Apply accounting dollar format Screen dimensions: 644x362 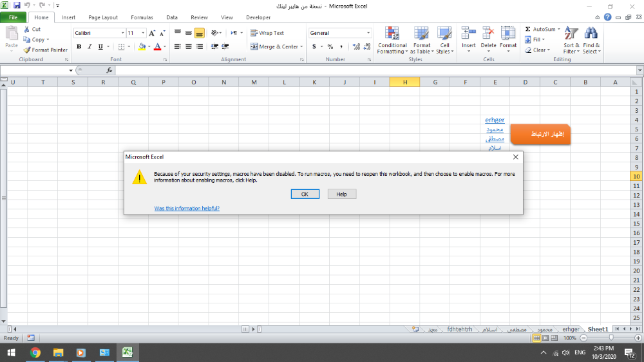(314, 46)
